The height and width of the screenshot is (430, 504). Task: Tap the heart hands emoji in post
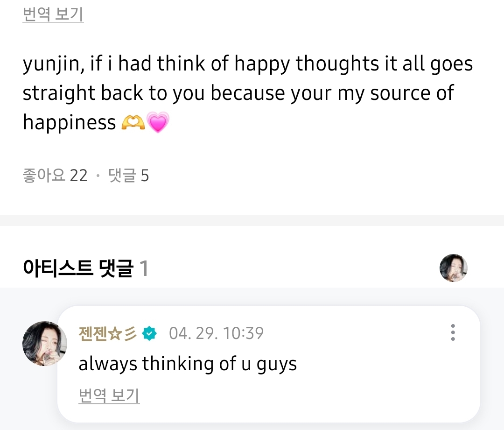133,123
